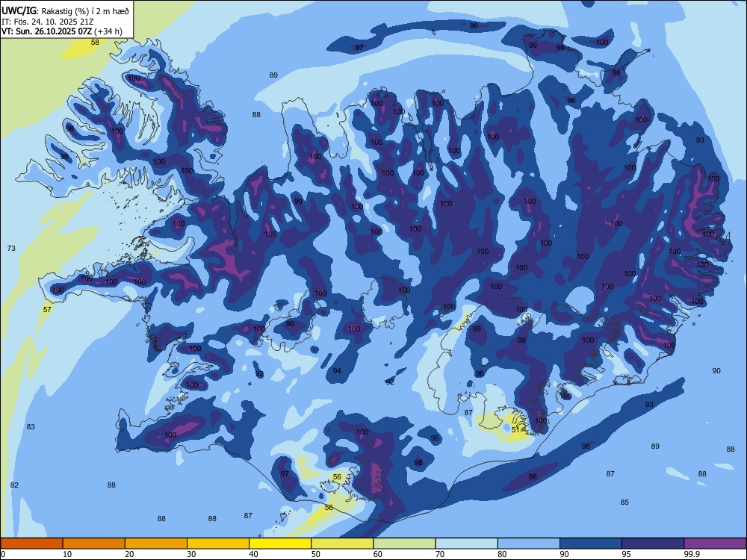Click the 'UWC/IG: Rakastig (%) í 2 m hæð' title
The image size is (747, 560).
(x=65, y=10)
